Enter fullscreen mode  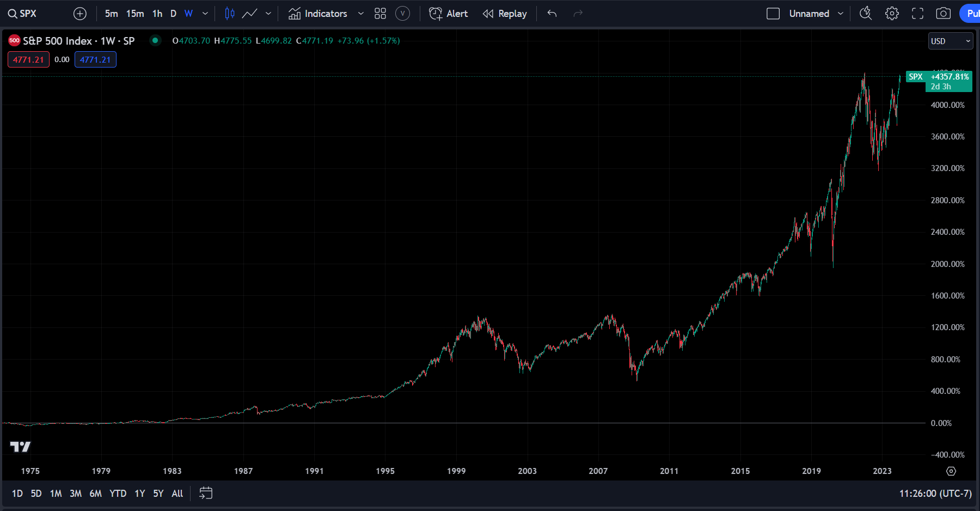click(x=918, y=14)
